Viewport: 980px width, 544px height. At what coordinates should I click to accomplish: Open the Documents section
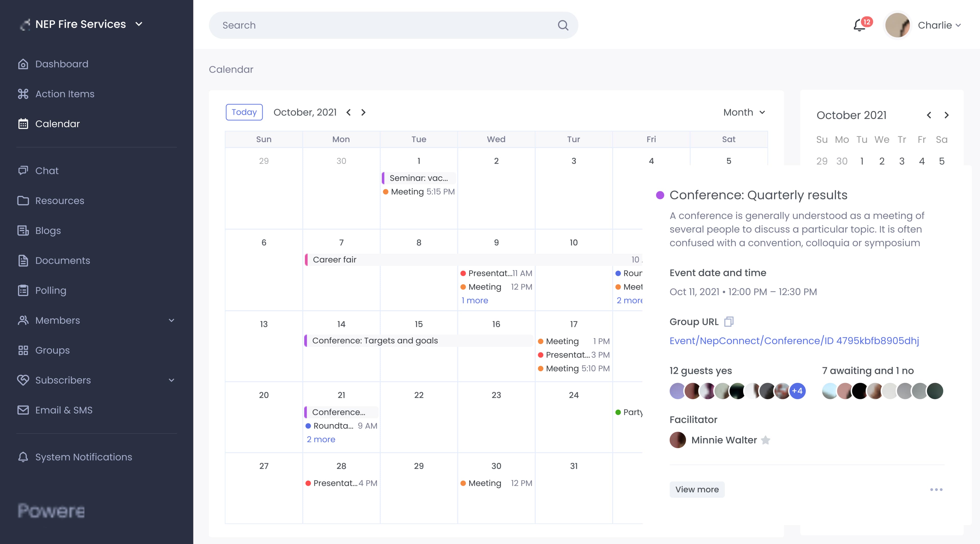click(x=62, y=260)
